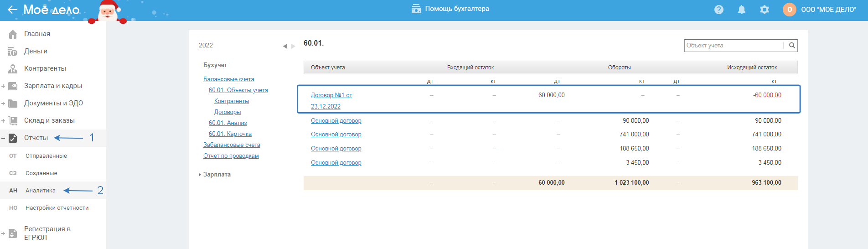Click the Зарплата и кадры icon
This screenshot has width=868, height=249.
click(x=13, y=86)
